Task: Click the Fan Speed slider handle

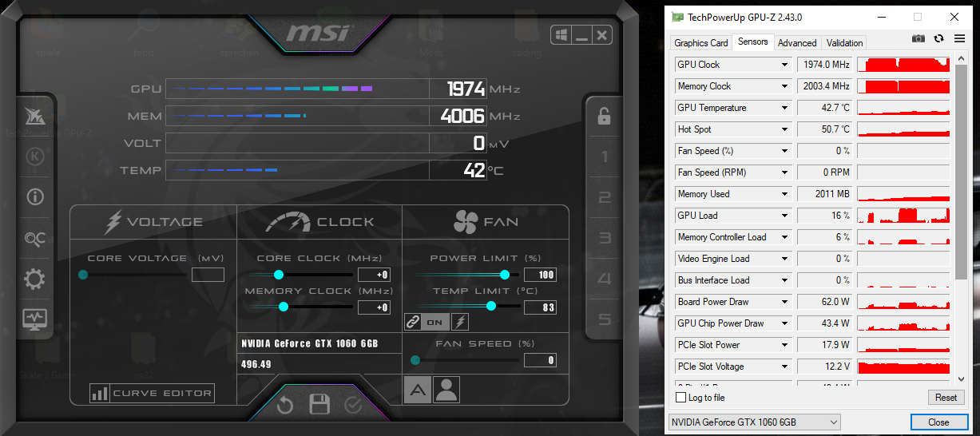Action: point(415,360)
